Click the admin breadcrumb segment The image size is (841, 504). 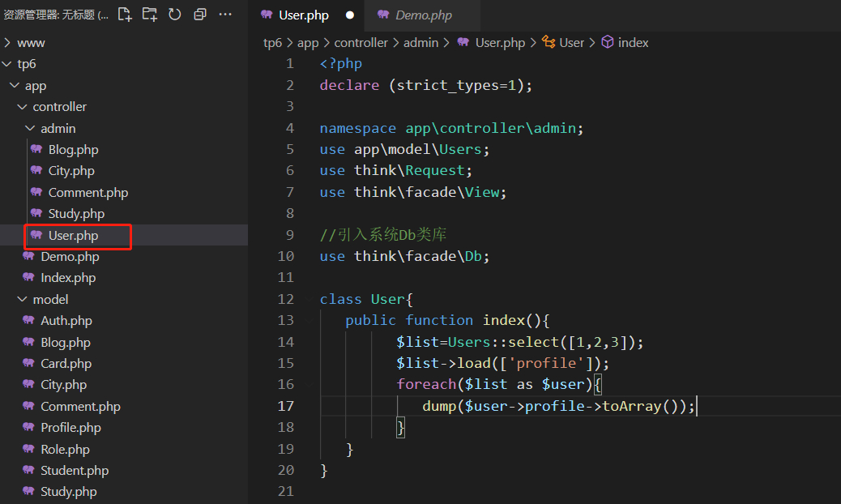[x=420, y=42]
